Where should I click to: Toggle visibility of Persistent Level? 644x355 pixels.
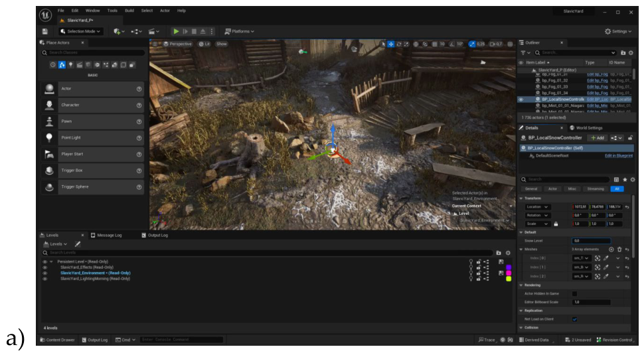pos(44,261)
